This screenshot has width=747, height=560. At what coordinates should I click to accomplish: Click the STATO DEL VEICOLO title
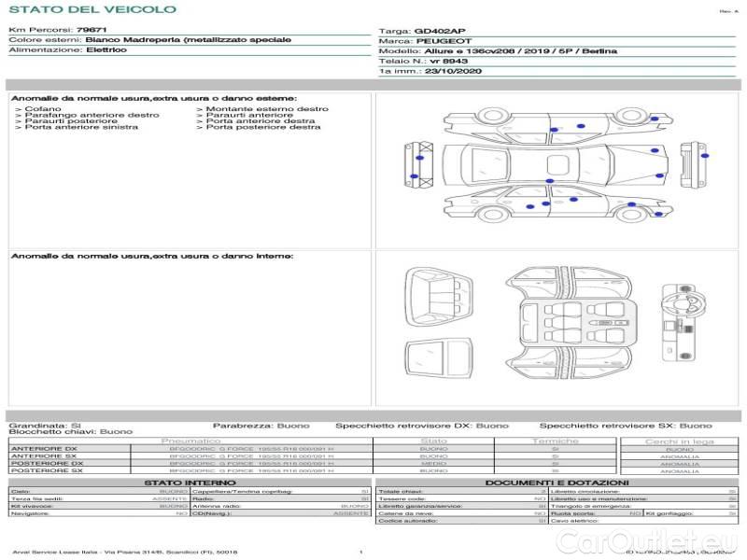click(x=92, y=9)
